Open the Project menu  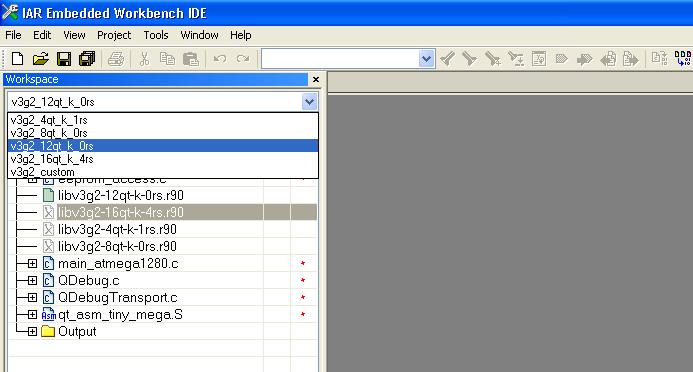[x=114, y=35]
